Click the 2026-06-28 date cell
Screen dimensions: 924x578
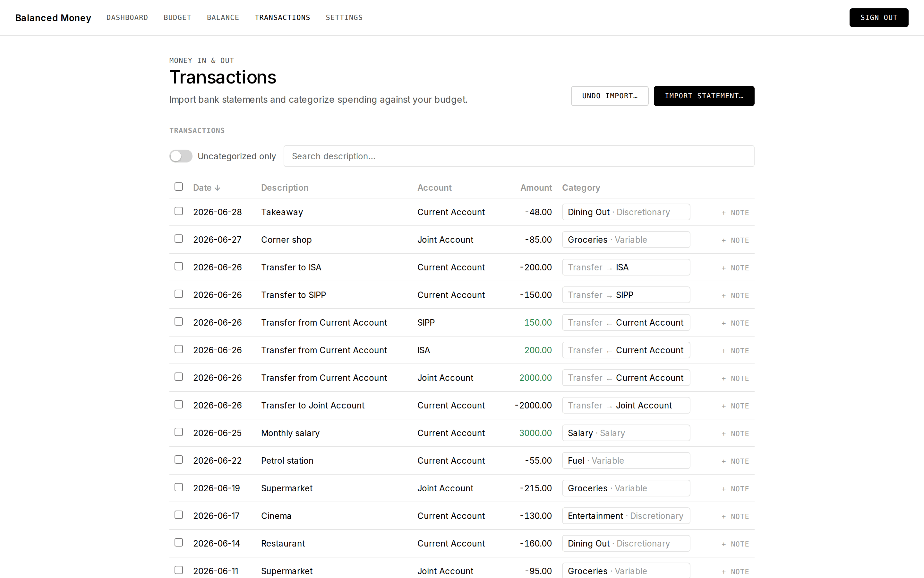point(217,212)
